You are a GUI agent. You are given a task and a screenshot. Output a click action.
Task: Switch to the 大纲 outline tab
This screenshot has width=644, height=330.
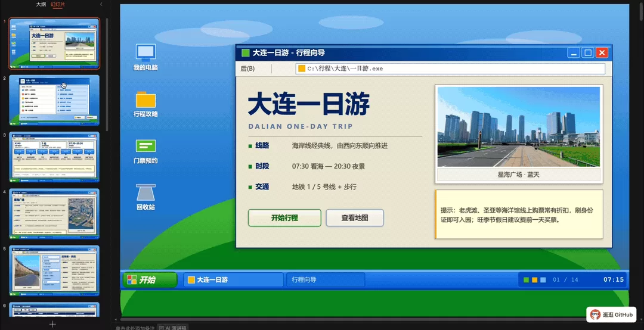coord(41,4)
